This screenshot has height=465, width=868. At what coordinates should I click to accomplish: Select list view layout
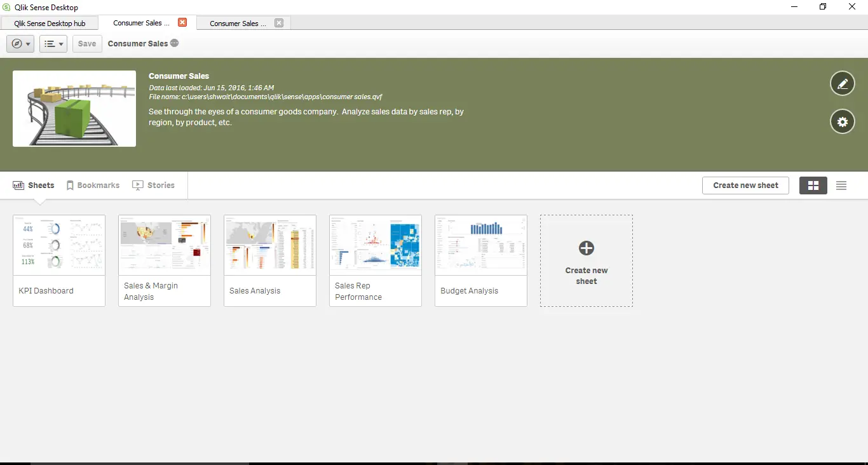(x=841, y=185)
